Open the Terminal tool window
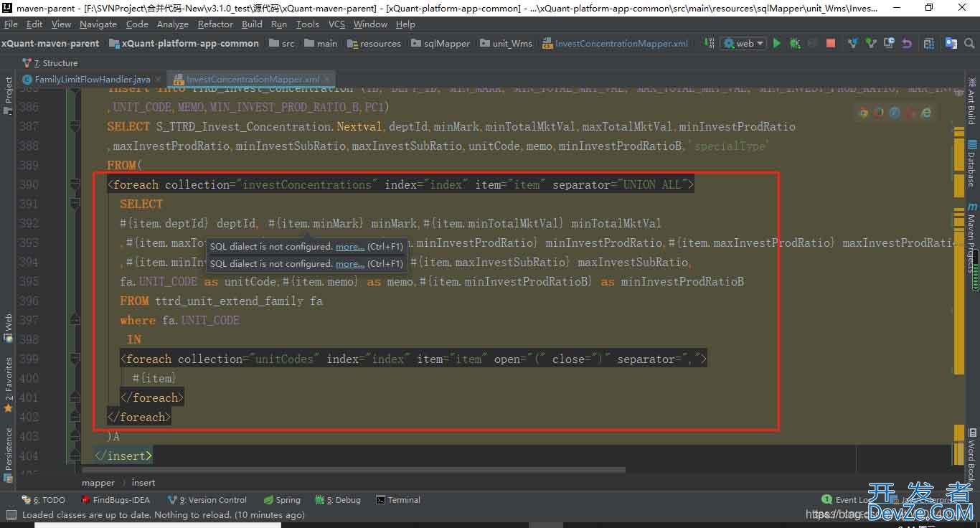The height and width of the screenshot is (528, 980). point(398,500)
